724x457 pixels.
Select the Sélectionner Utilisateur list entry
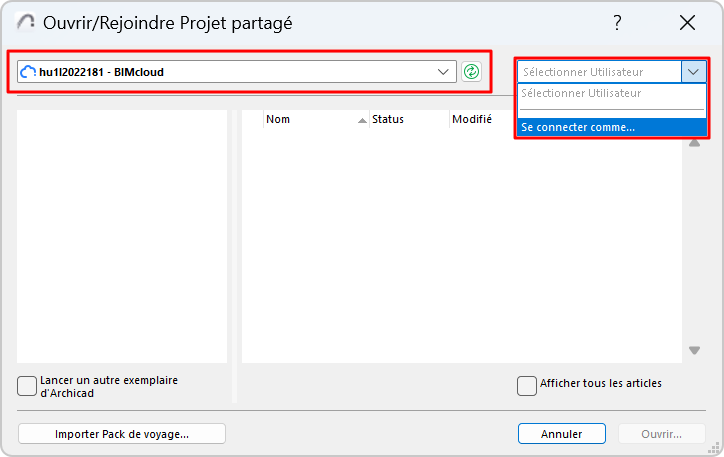(581, 93)
